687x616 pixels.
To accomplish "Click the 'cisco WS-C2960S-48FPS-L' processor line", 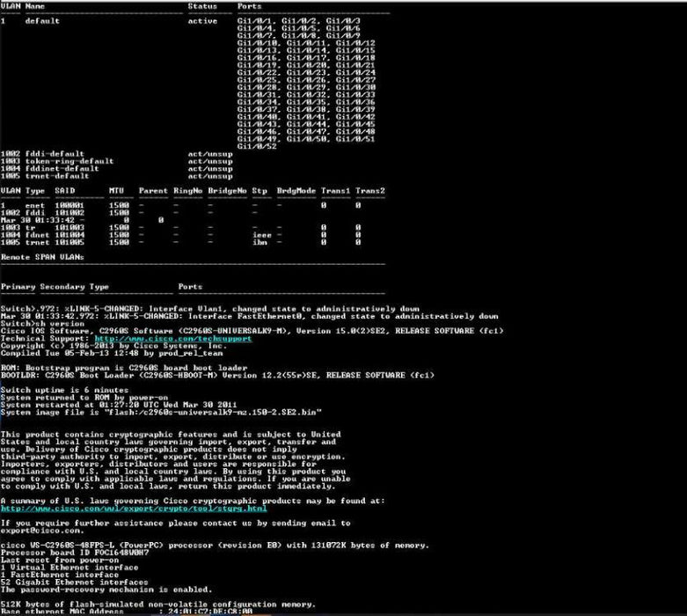I will pyautogui.click(x=215, y=546).
